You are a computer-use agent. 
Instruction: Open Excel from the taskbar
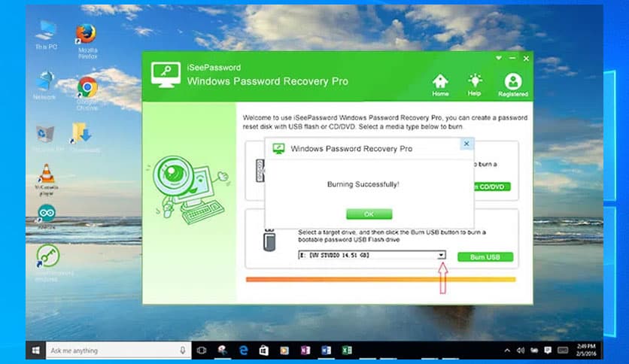pyautogui.click(x=347, y=350)
